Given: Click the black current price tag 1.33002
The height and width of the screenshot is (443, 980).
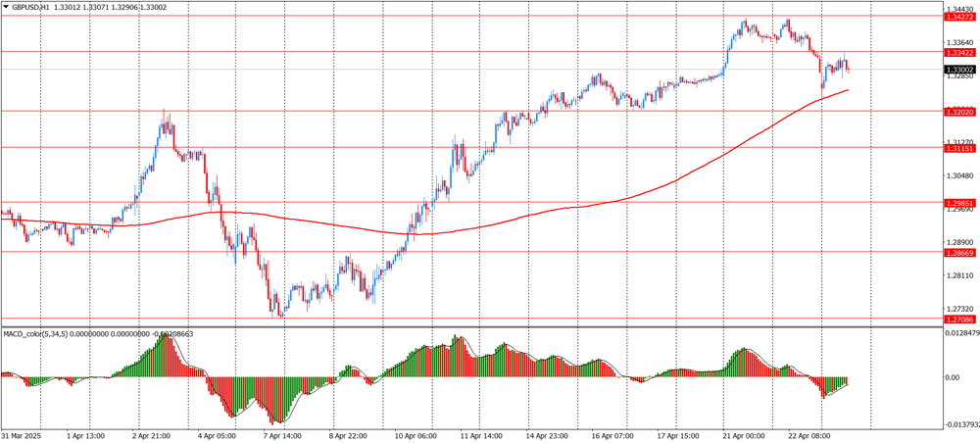Looking at the screenshot, I should tap(958, 70).
